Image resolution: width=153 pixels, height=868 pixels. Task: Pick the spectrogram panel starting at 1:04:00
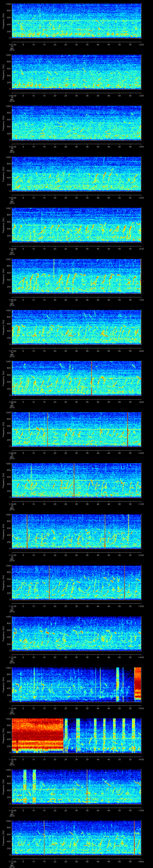(77, 174)
